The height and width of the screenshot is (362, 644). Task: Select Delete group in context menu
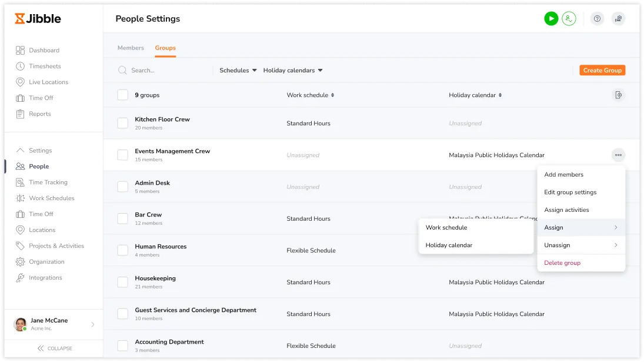click(562, 263)
